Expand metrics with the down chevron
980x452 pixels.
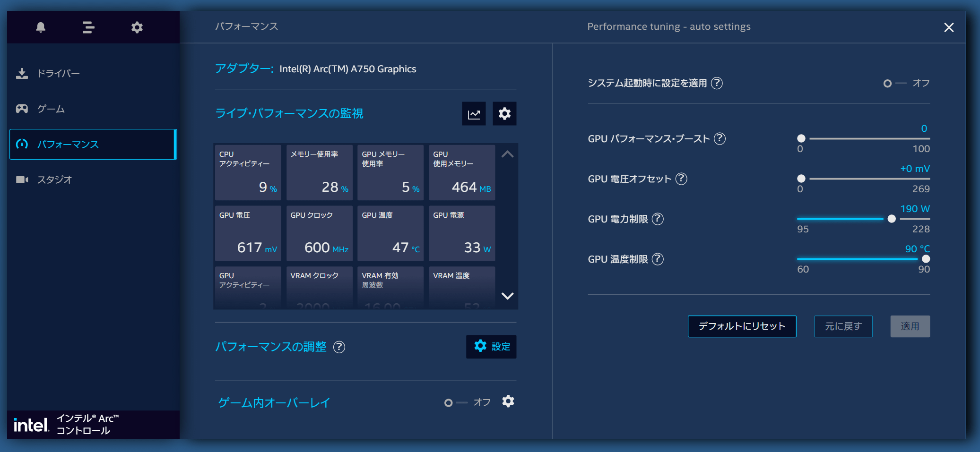[507, 296]
